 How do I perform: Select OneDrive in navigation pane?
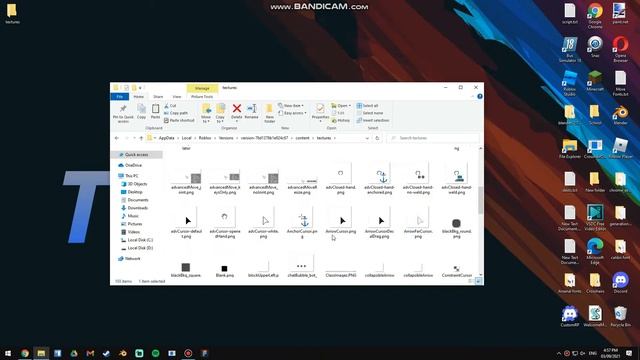coord(133,165)
